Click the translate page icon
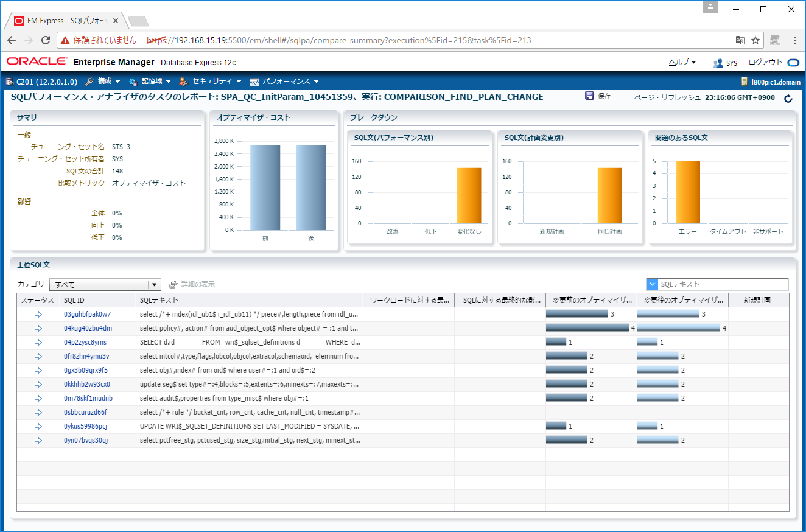Viewport: 806px width, 532px height. coord(740,40)
